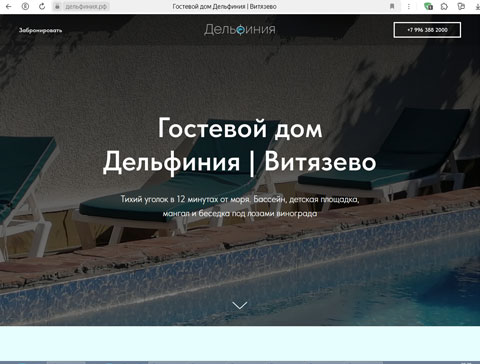Click the Забронировать booking link
Viewport: 480px width, 364px height.
click(x=40, y=30)
